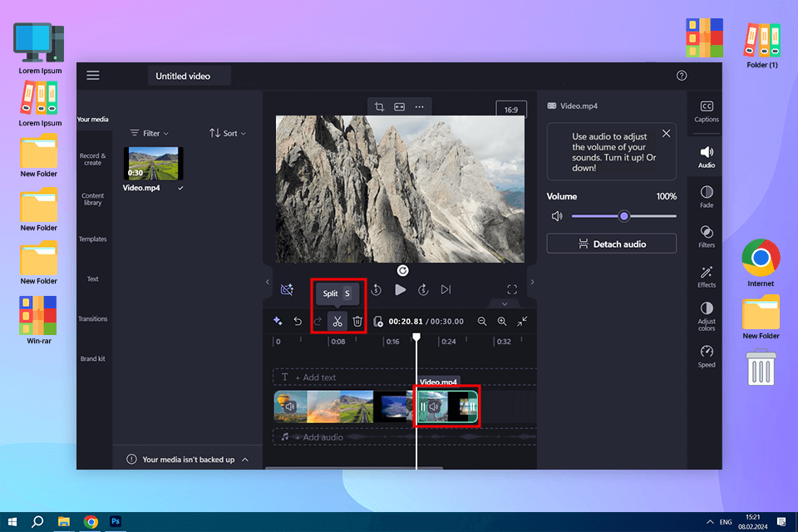Mute audio using the volume speaker icon

pyautogui.click(x=557, y=216)
